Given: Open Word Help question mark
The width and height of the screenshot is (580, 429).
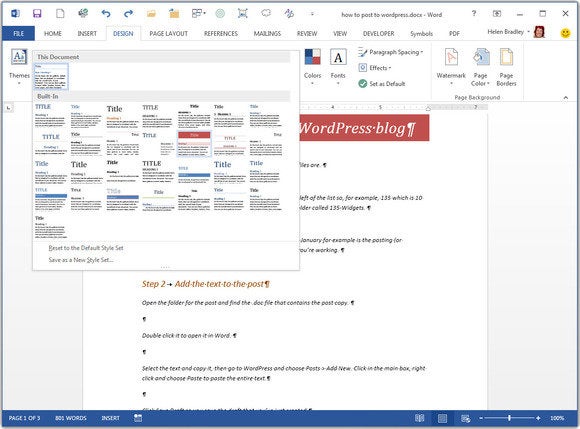Looking at the screenshot, I should pyautogui.click(x=474, y=14).
